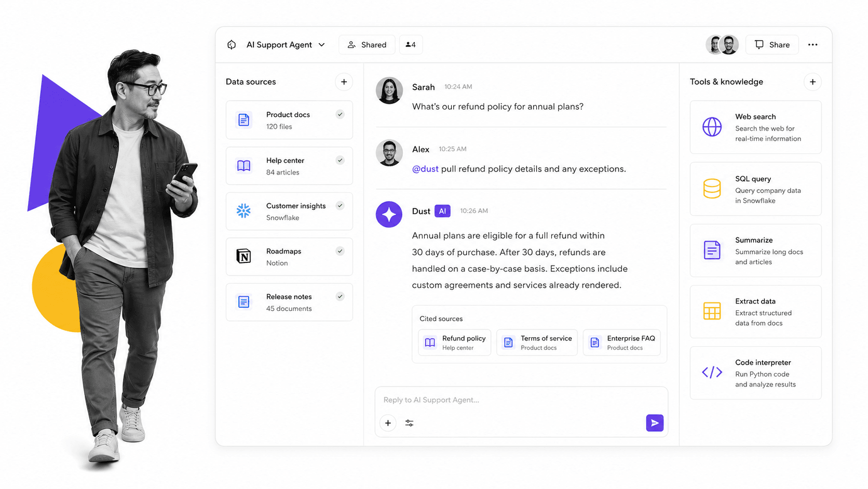Open the message settings sliders icon
868x489 pixels.
410,423
